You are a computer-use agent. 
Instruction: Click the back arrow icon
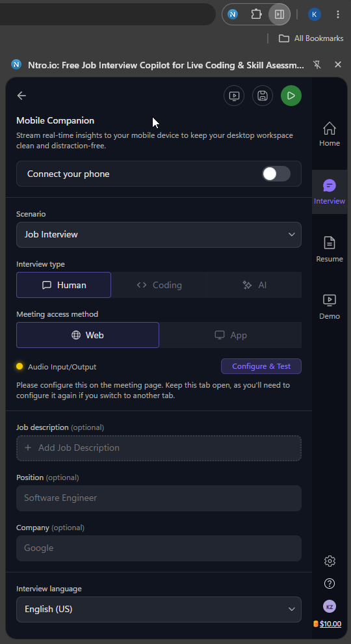coord(21,96)
